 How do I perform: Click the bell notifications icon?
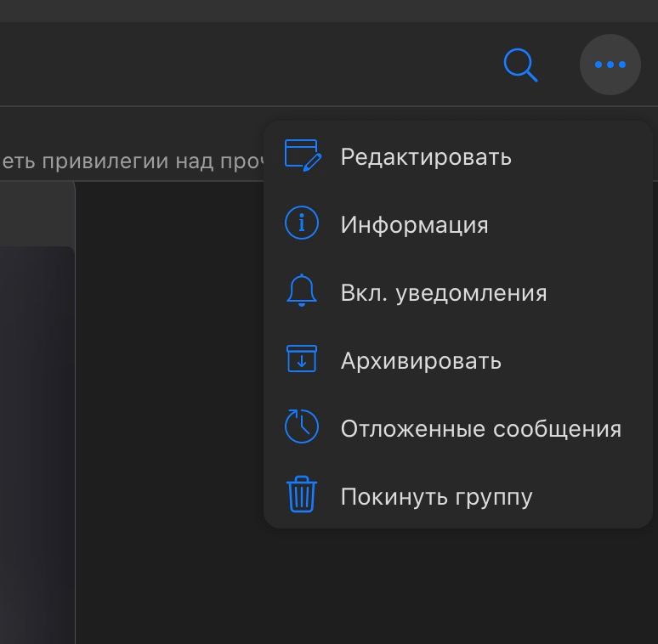point(302,291)
